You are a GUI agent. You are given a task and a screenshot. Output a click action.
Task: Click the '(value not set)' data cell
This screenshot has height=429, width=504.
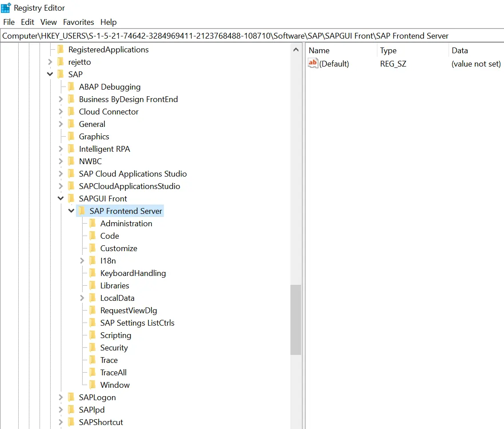point(476,63)
